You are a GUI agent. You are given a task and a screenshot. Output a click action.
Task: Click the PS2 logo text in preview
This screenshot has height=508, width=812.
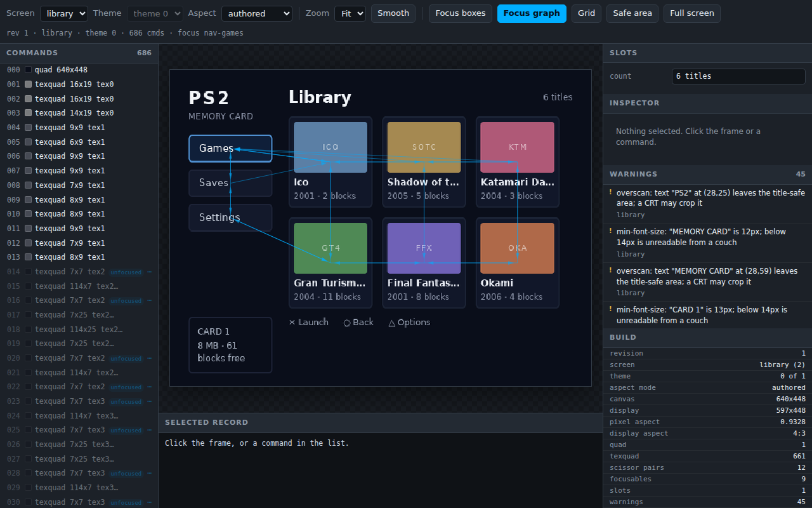tap(209, 98)
